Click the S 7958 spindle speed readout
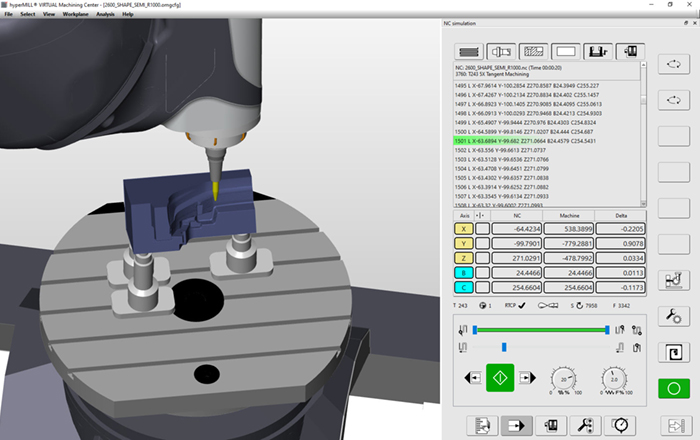The height and width of the screenshot is (440, 700). tap(584, 306)
